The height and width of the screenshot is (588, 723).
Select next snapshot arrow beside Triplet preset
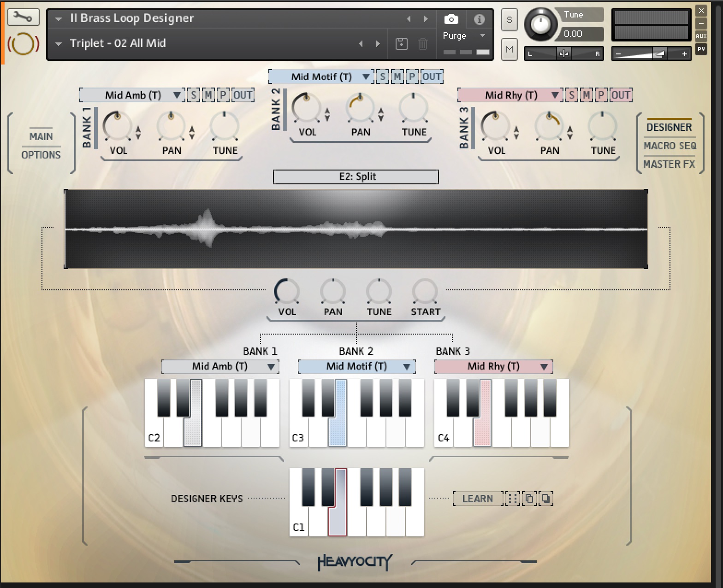378,44
